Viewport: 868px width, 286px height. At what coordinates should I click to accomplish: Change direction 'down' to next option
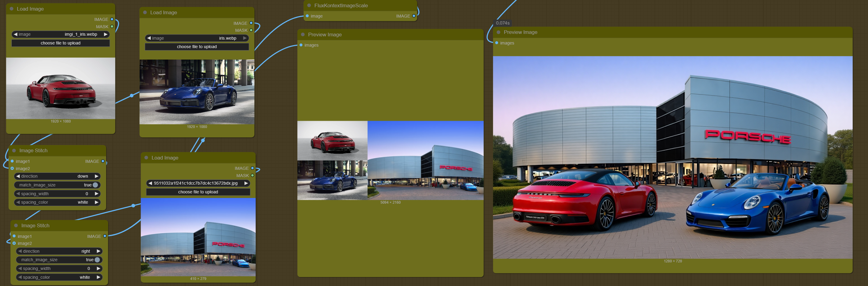[96, 176]
